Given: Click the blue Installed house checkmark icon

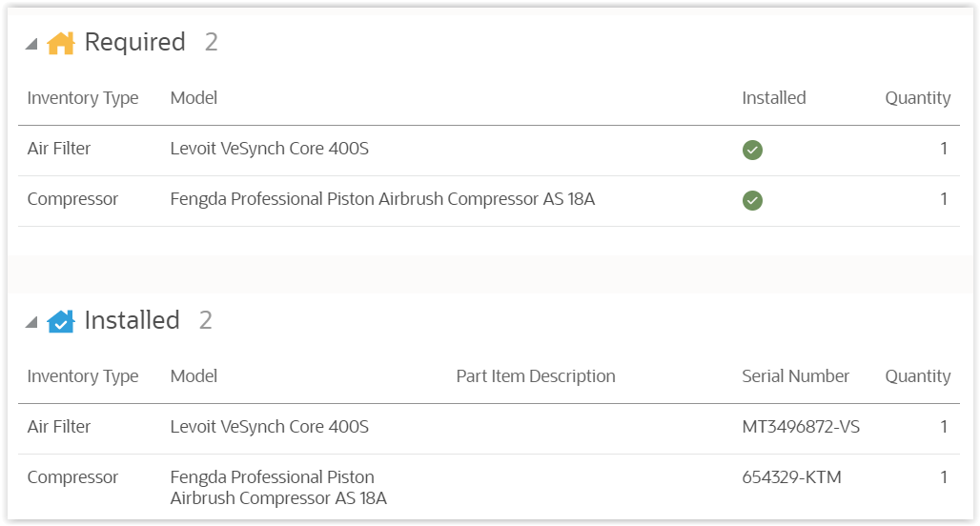Looking at the screenshot, I should point(61,321).
